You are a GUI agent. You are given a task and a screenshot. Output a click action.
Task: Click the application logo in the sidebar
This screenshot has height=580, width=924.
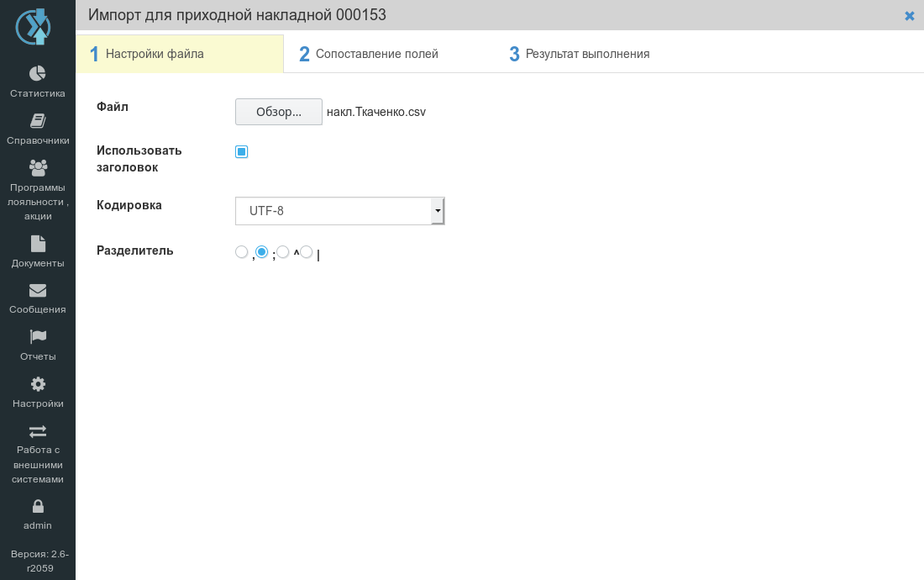tap(34, 27)
